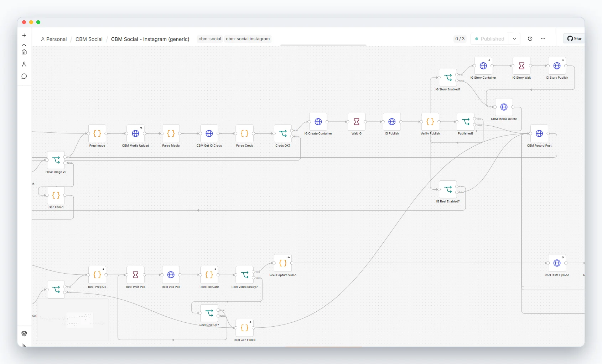Select the Reel Prep Op node

click(97, 275)
